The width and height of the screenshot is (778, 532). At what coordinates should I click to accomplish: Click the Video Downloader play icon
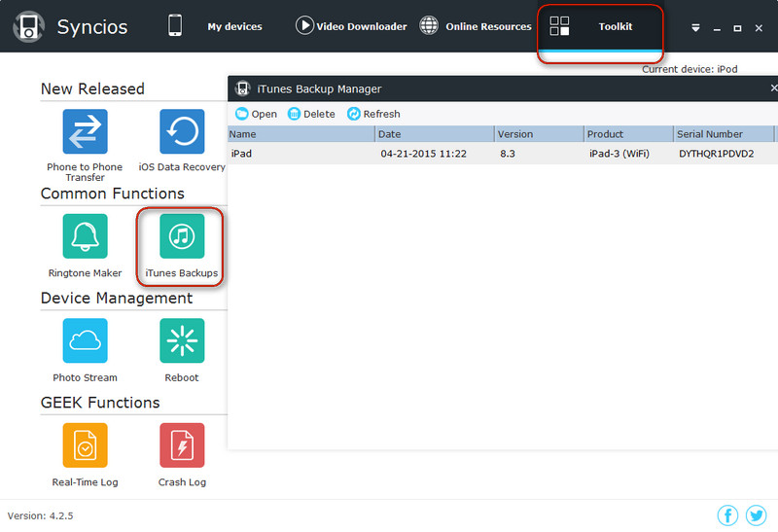pos(304,25)
